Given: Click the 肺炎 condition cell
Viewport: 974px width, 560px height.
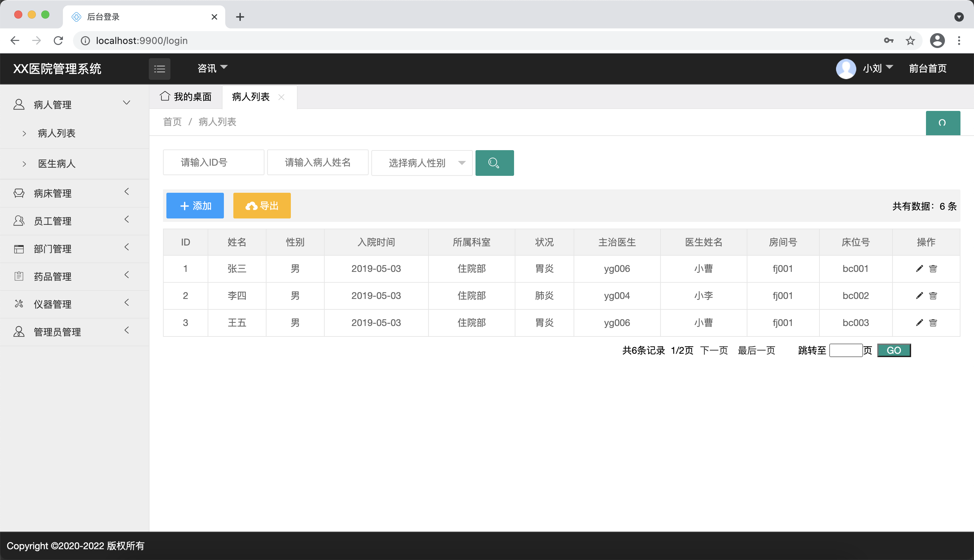Looking at the screenshot, I should [x=544, y=295].
